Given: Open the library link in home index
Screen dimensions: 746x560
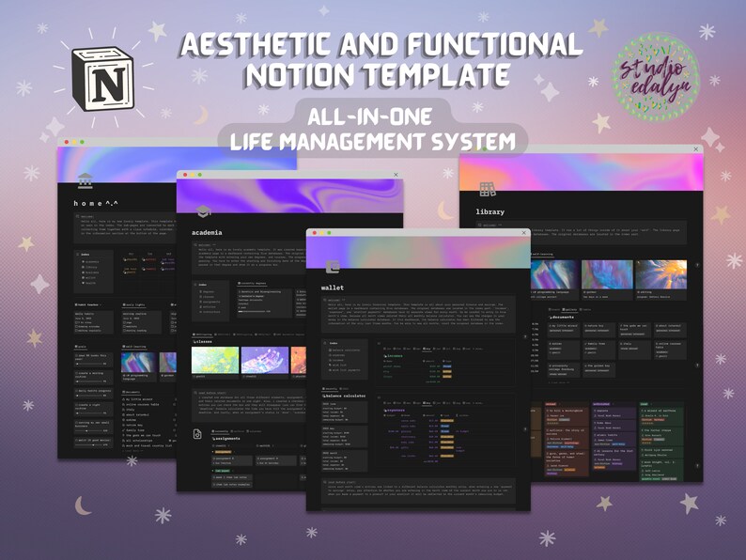Looking at the screenshot, I should tap(91, 267).
